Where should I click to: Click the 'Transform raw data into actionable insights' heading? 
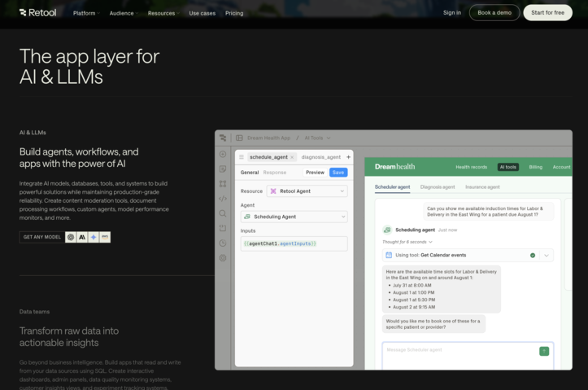69,337
